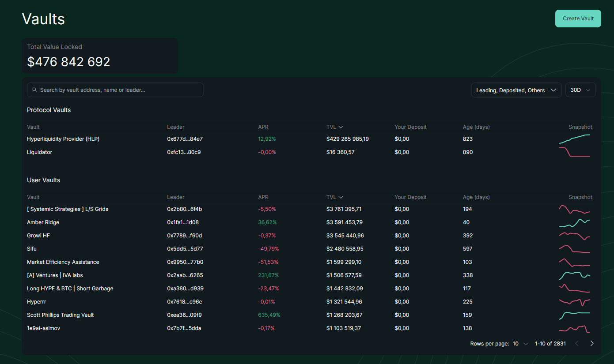
Task: Click age value 597
Action: [468, 249]
